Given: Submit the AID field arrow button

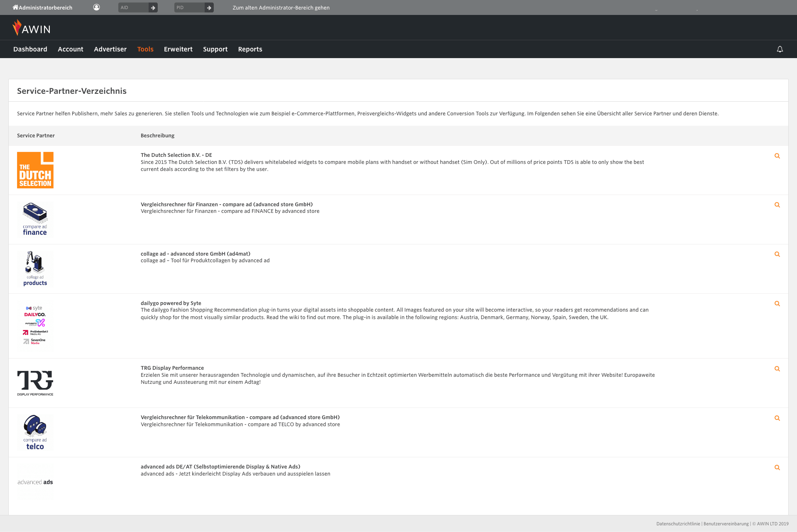Looking at the screenshot, I should [x=153, y=7].
